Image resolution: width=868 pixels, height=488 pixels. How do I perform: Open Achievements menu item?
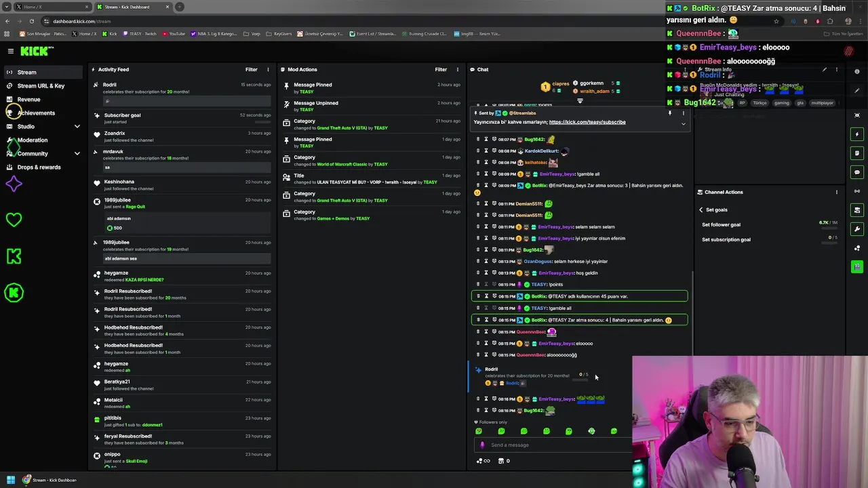tap(36, 113)
